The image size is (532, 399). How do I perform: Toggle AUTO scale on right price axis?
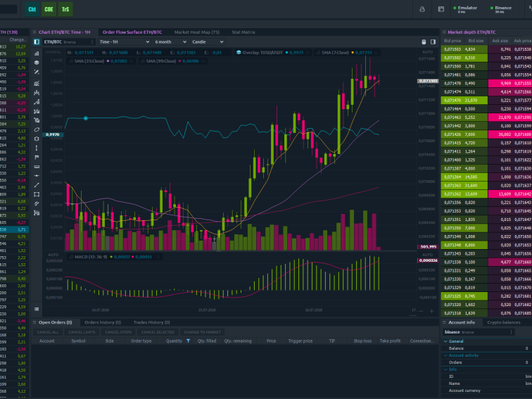[x=428, y=52]
